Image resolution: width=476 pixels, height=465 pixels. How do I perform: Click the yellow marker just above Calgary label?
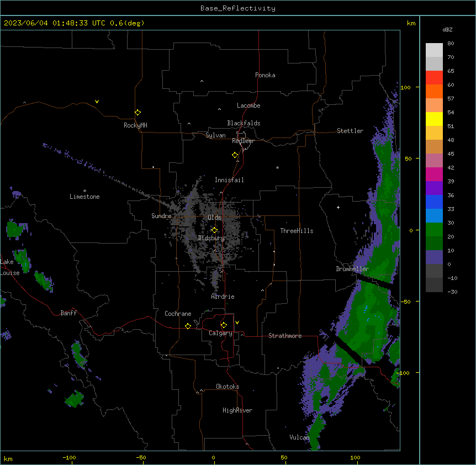(224, 325)
